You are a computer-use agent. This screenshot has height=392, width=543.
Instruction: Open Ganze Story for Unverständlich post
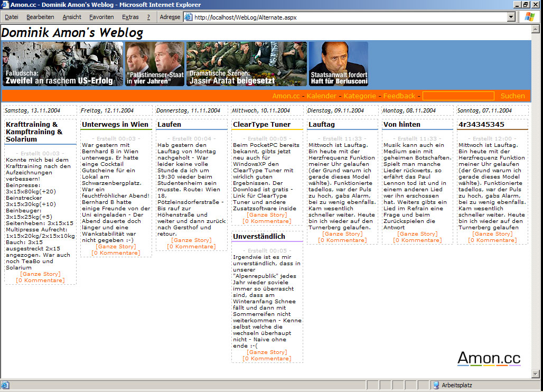pos(267,352)
